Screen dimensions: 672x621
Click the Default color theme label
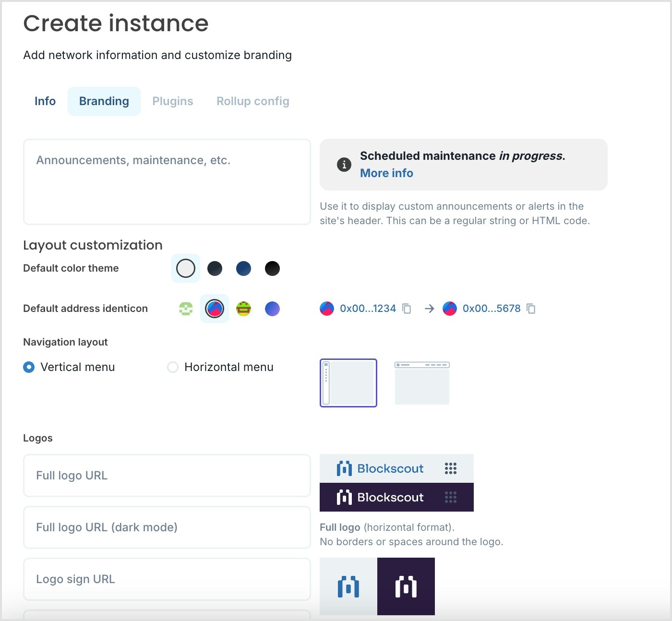[71, 268]
